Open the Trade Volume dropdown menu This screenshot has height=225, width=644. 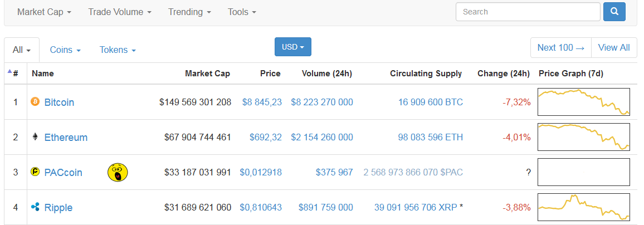120,12
